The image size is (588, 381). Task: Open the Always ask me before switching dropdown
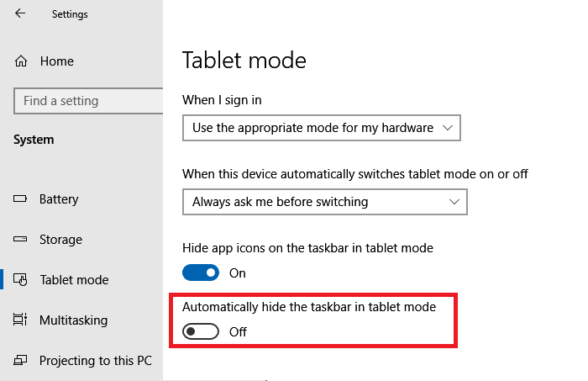325,202
